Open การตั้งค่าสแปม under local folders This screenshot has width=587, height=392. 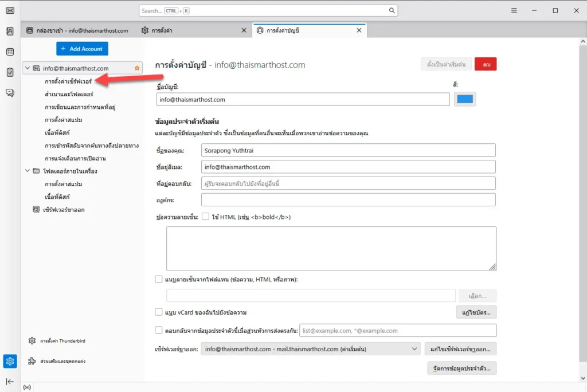pos(64,184)
